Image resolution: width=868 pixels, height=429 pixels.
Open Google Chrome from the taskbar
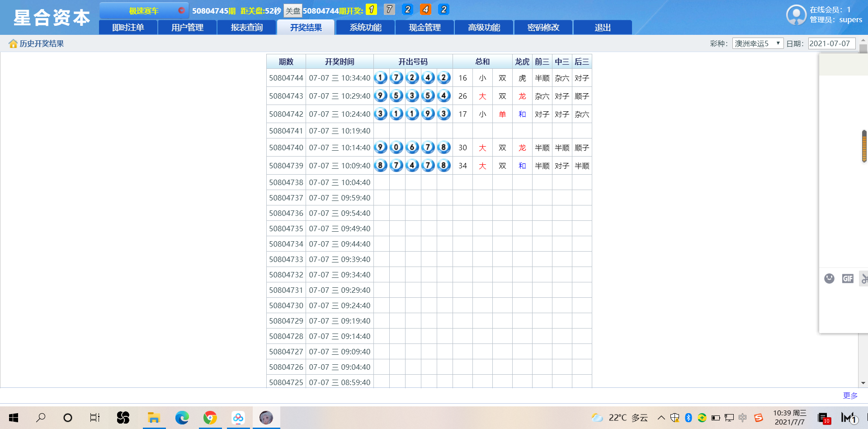210,417
